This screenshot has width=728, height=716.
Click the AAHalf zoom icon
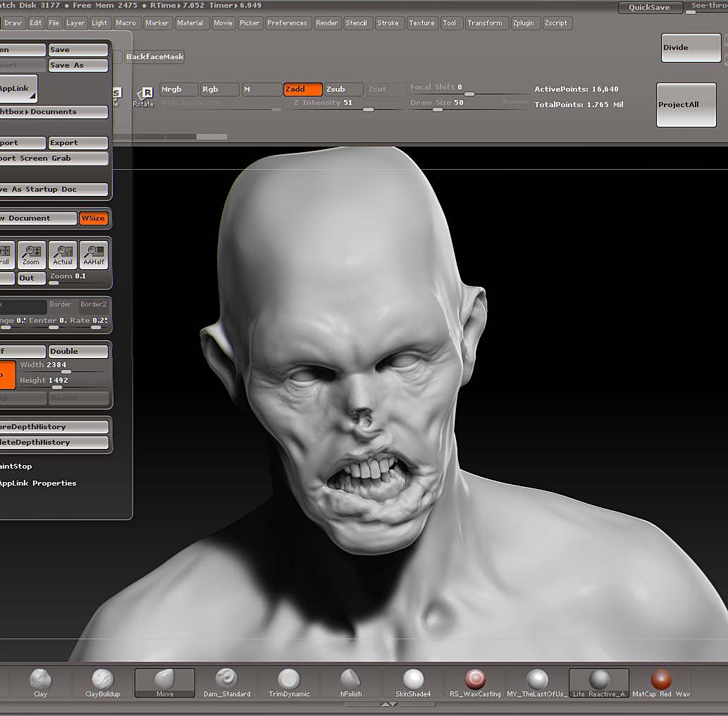93,254
